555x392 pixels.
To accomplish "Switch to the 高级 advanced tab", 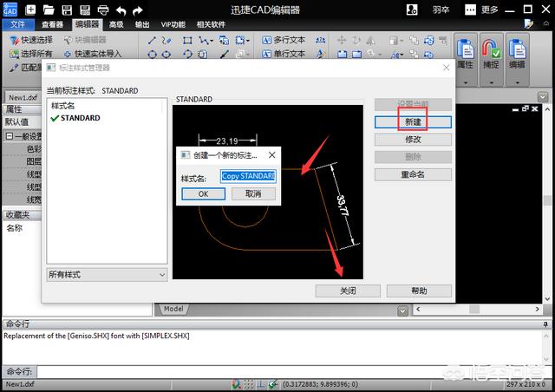I will pos(116,24).
